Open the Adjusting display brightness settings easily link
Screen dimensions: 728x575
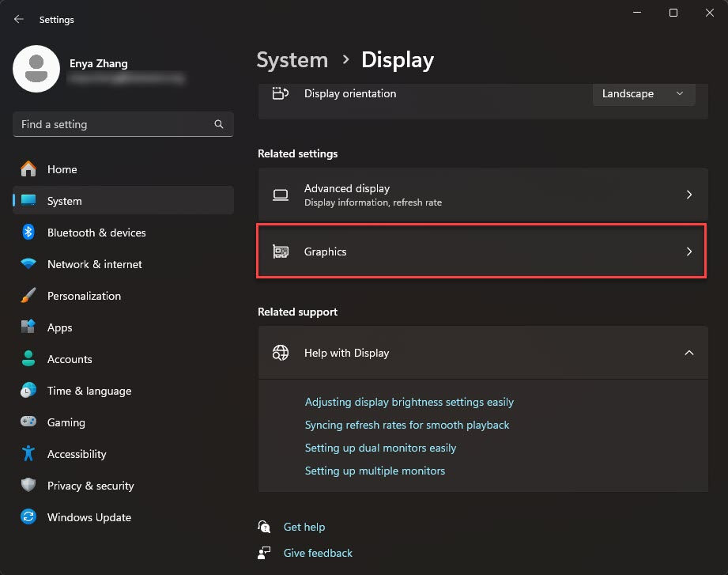409,402
